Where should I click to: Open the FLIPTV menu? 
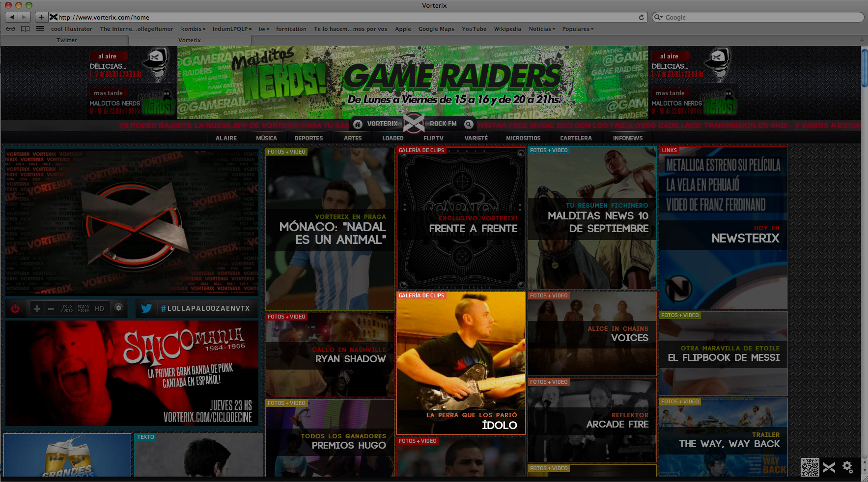[x=433, y=138]
